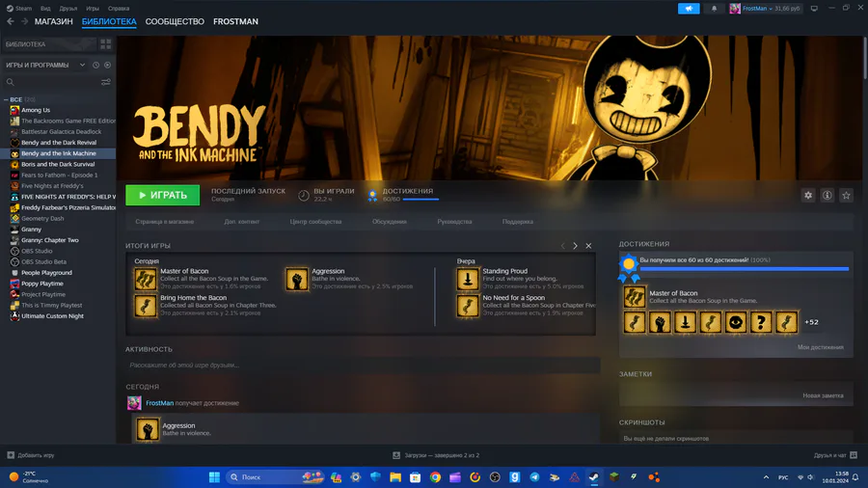Switch to Big Picture mode icon
The image size is (868, 488).
814,9
